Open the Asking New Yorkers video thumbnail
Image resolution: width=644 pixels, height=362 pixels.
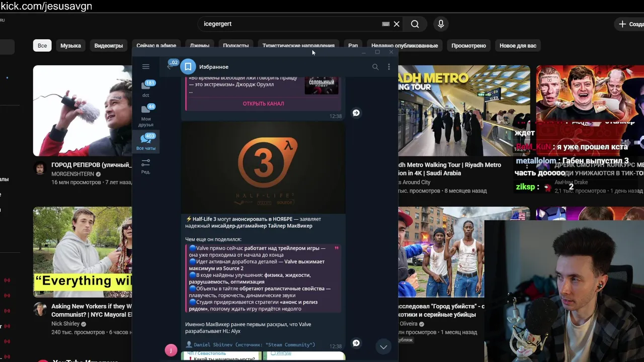[x=83, y=252]
